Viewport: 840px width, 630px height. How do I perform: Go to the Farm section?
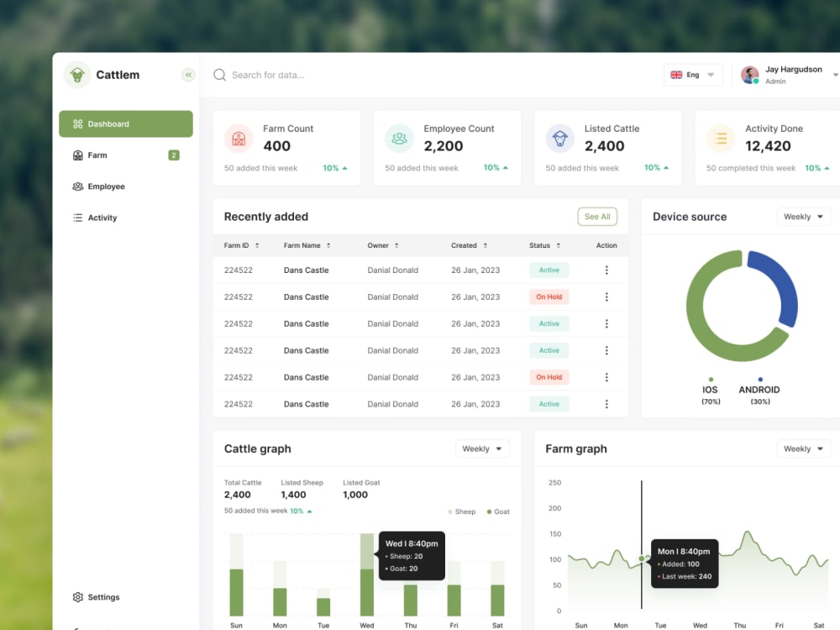126,155
